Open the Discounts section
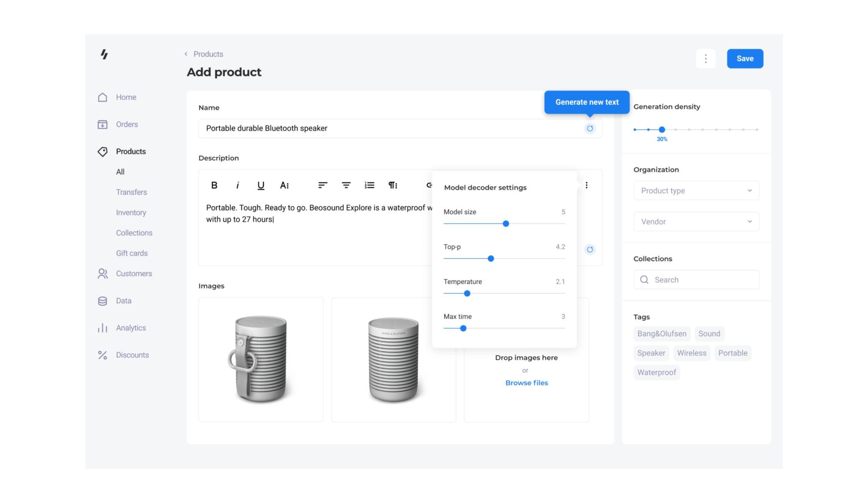 tap(132, 355)
